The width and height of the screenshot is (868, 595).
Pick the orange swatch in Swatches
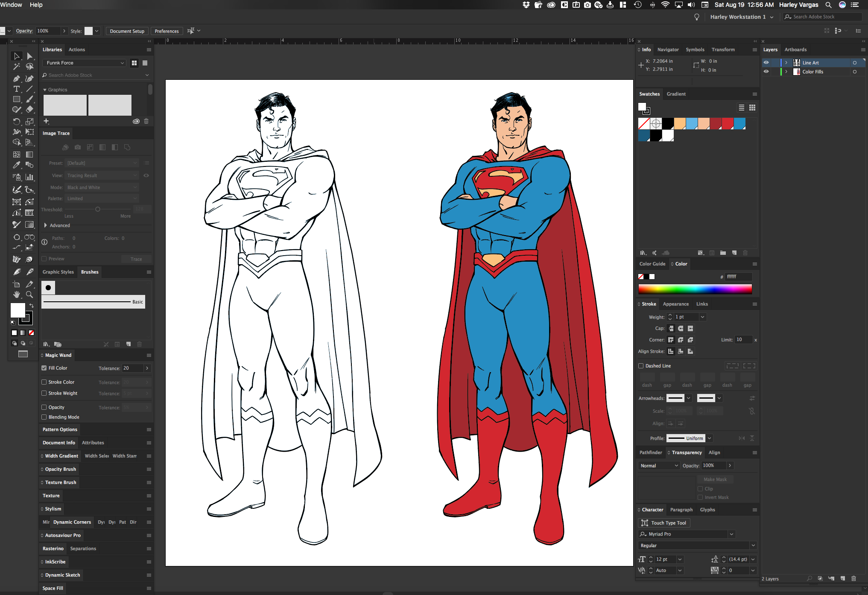[x=680, y=124]
